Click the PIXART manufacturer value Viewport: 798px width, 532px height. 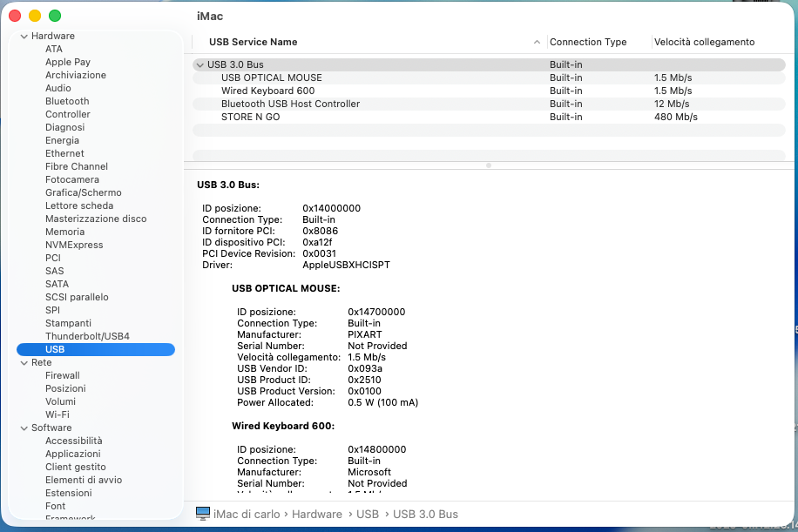click(x=365, y=334)
